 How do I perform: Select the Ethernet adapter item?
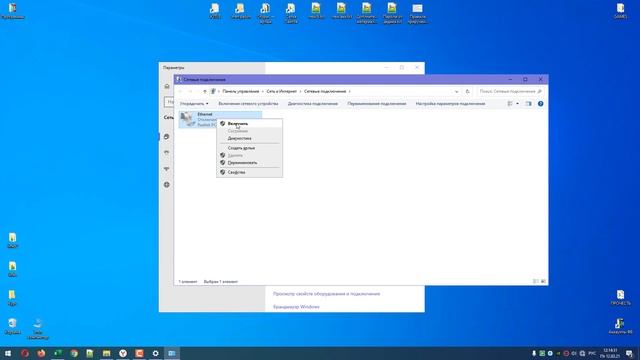point(198,120)
